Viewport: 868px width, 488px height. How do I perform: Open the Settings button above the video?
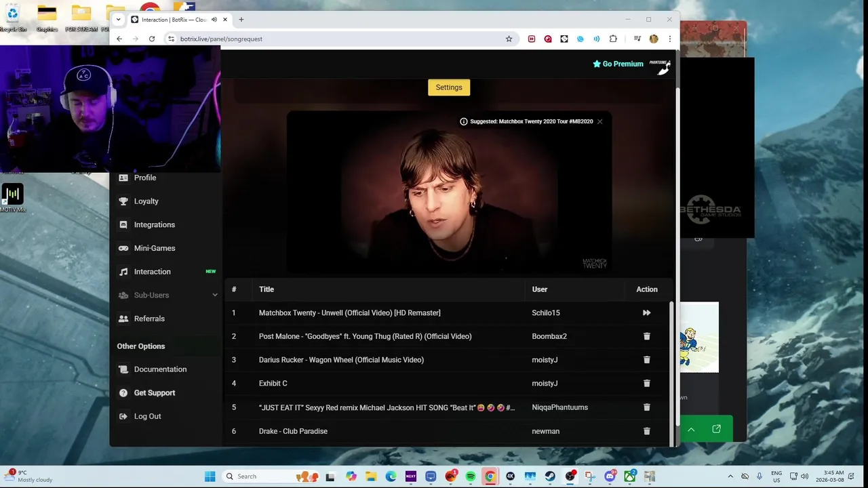(449, 87)
